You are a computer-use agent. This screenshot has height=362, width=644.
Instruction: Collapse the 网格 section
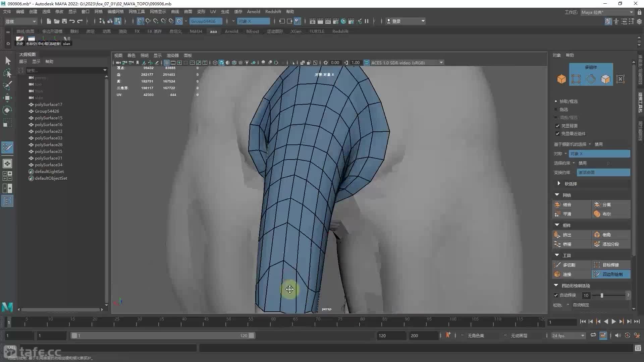[x=557, y=195]
